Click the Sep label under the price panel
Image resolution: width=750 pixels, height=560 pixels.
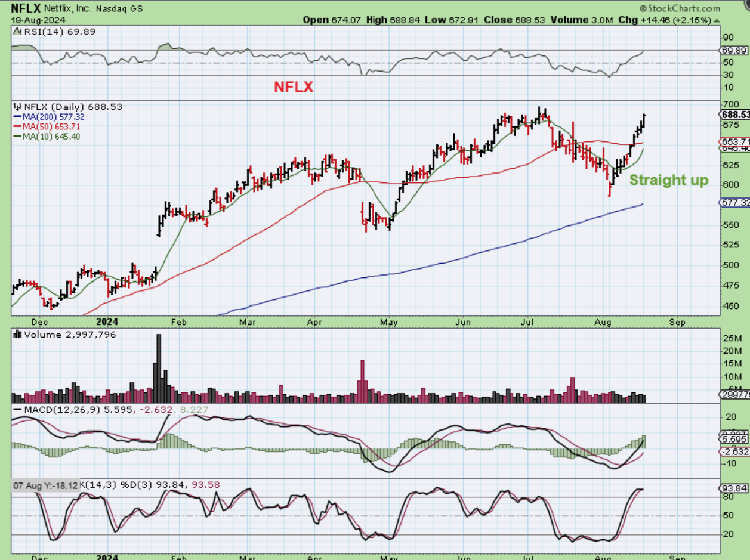click(677, 321)
